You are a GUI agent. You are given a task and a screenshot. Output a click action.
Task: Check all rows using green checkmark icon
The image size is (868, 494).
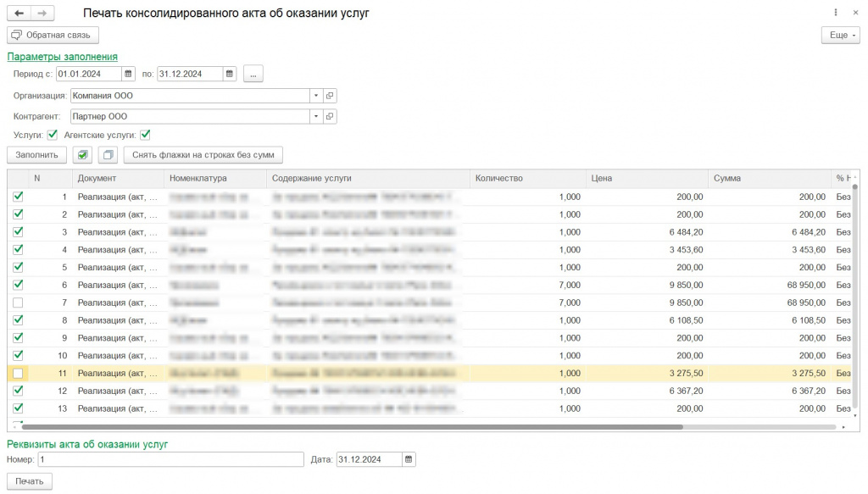click(82, 155)
